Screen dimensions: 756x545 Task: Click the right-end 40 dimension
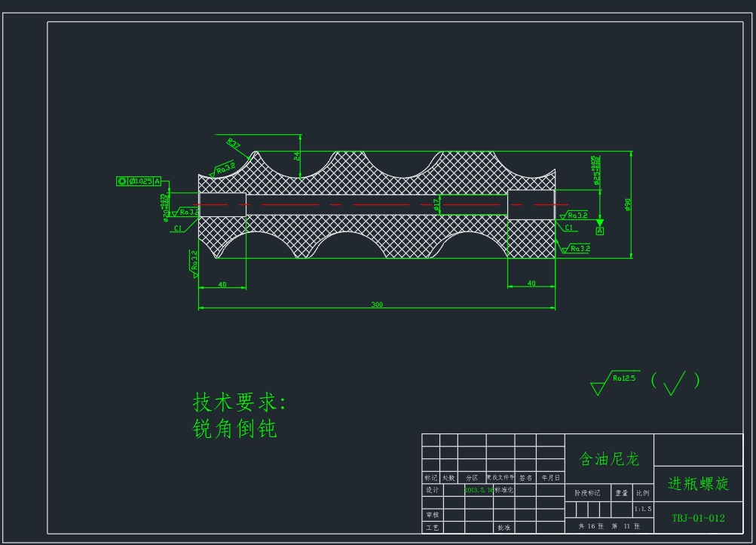(x=531, y=283)
